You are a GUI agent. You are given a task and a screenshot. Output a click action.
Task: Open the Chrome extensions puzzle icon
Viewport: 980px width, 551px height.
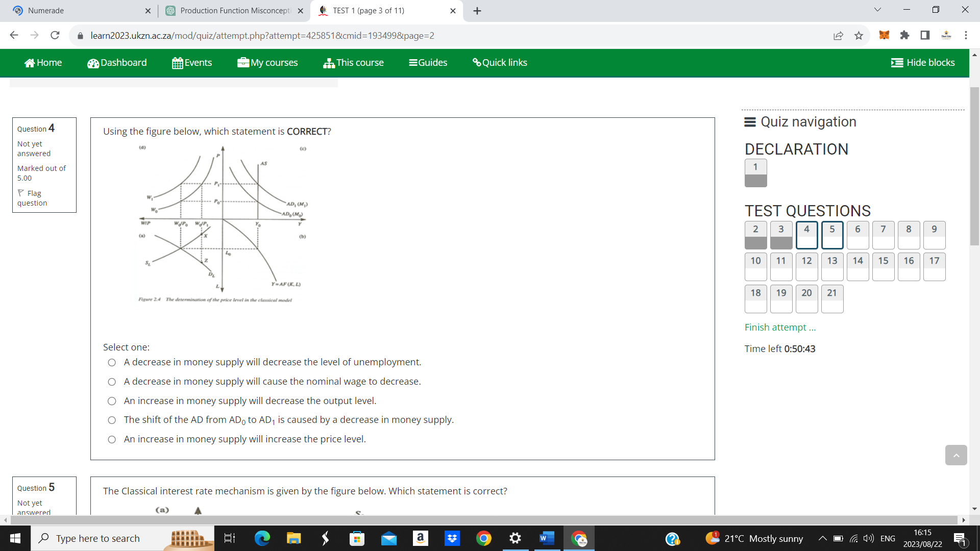904,35
